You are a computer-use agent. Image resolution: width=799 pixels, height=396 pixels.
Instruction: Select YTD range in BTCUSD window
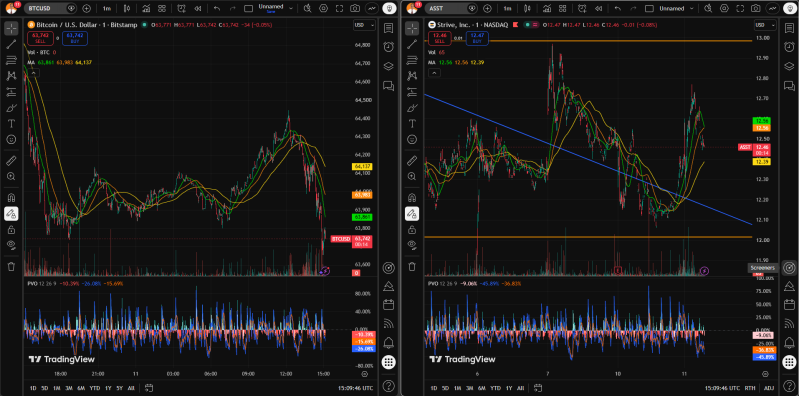(x=94, y=388)
